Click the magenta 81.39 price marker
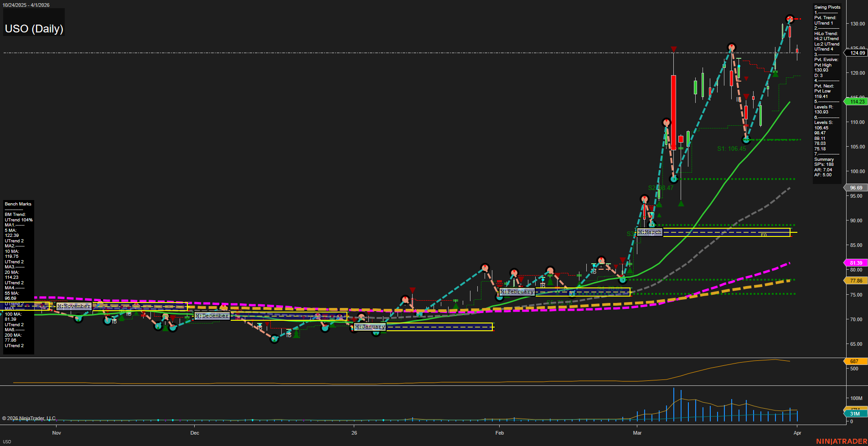This screenshot has width=868, height=446. click(856, 263)
